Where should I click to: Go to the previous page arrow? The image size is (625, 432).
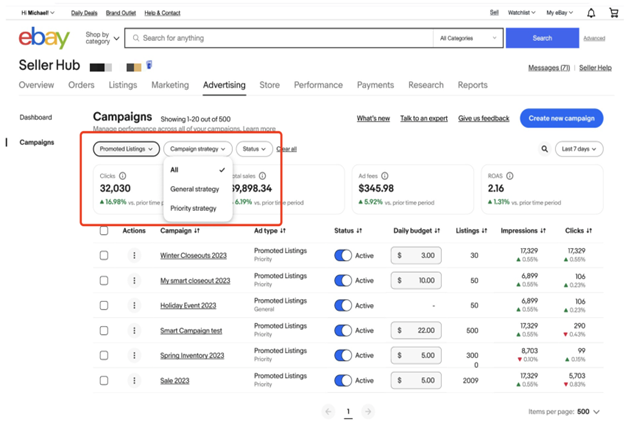[328, 411]
